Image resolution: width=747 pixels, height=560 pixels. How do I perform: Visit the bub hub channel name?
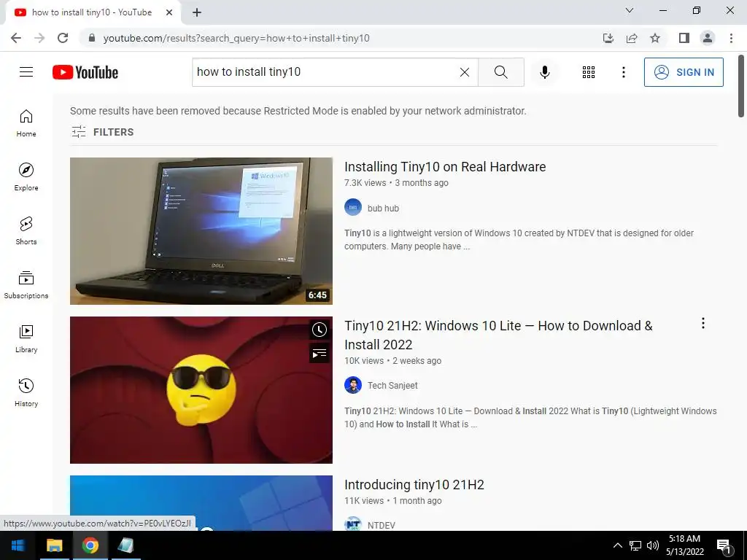pyautogui.click(x=383, y=208)
